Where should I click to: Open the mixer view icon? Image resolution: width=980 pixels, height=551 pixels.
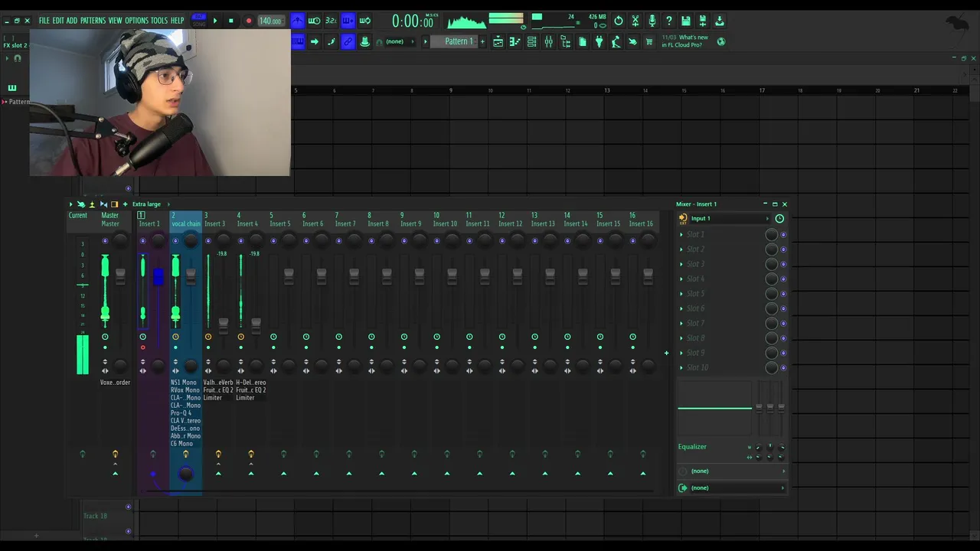[x=548, y=41]
